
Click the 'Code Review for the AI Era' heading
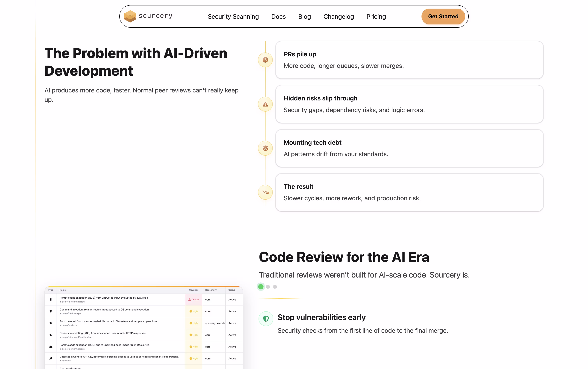pyautogui.click(x=344, y=257)
